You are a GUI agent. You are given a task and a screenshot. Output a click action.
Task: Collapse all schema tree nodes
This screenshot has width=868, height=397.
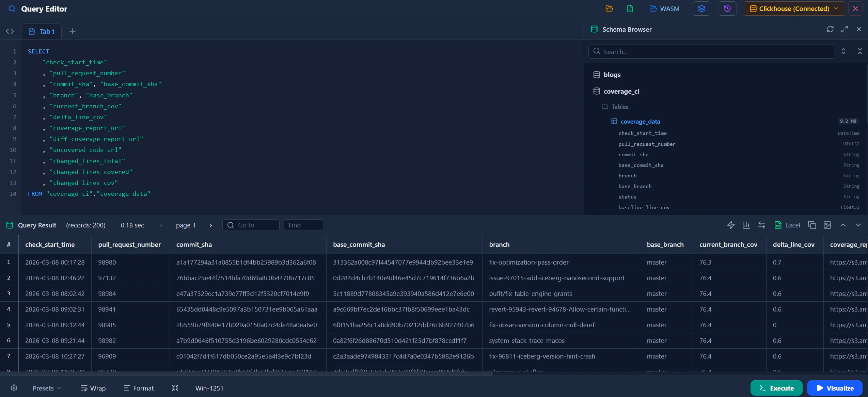point(860,51)
